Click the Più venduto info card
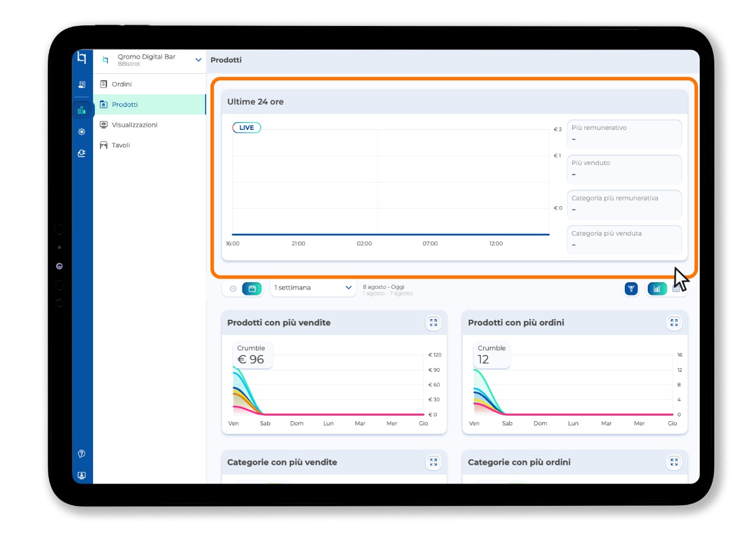This screenshot has height=556, width=756. [x=624, y=169]
